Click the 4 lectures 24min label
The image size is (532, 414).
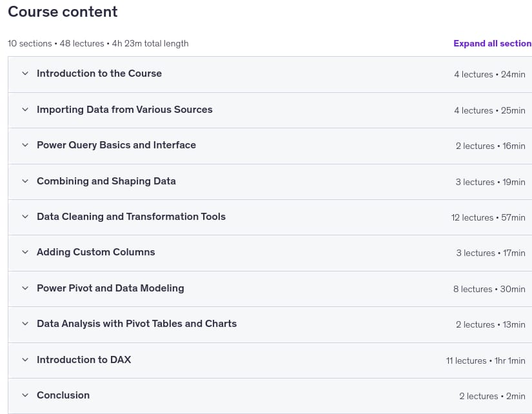(x=489, y=74)
